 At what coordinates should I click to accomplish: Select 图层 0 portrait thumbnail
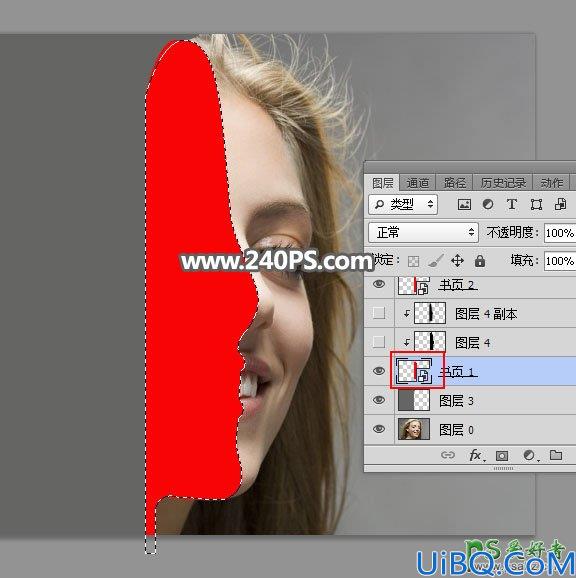tap(414, 429)
